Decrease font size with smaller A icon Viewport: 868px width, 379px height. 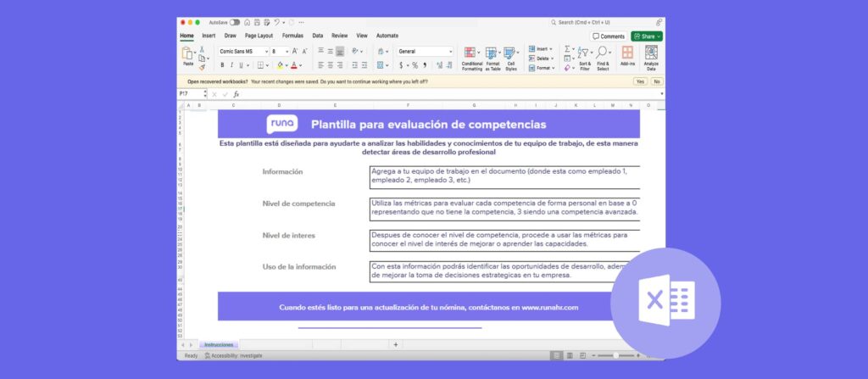[x=304, y=51]
